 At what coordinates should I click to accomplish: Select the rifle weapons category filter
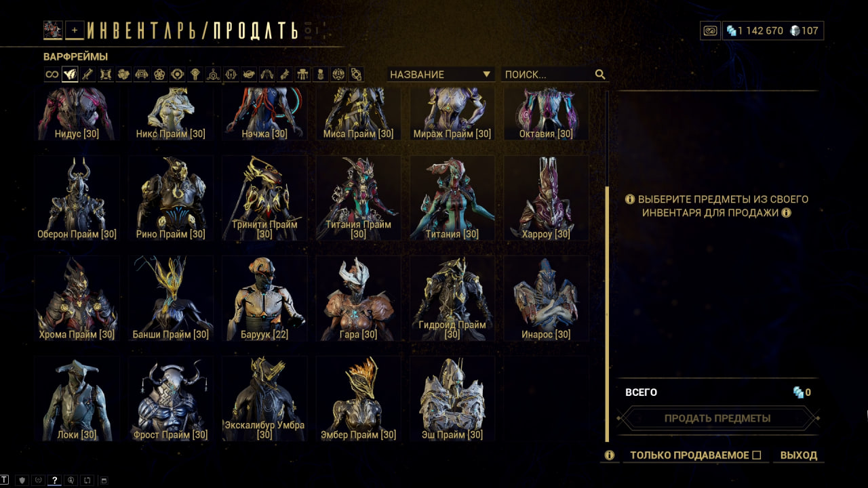tap(87, 75)
